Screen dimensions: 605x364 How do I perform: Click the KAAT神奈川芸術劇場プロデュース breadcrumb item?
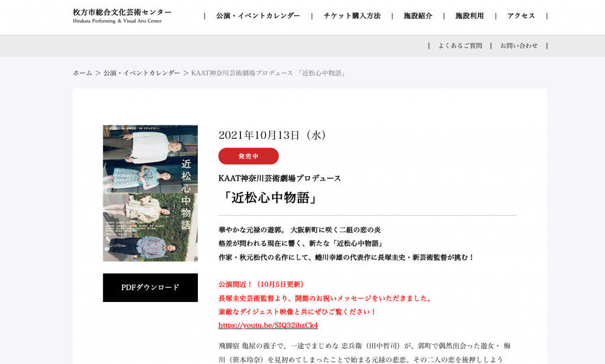(269, 73)
